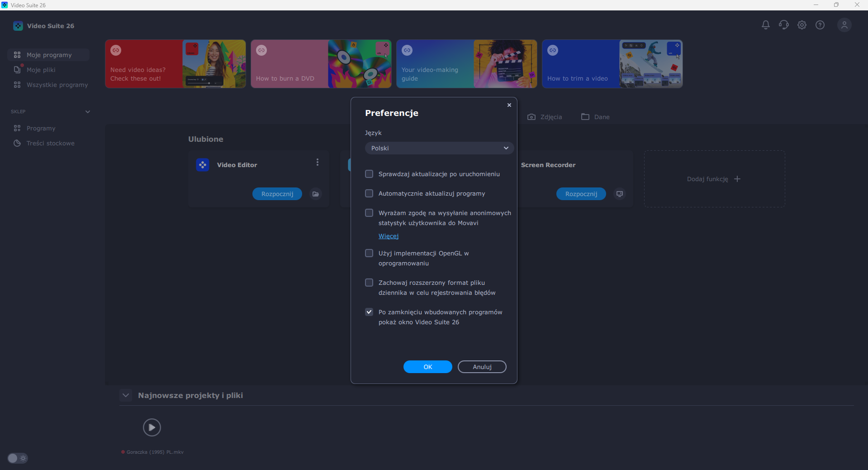Check Zachowaj rozszerzony format pliku dziennika
The width and height of the screenshot is (868, 470).
tap(369, 283)
